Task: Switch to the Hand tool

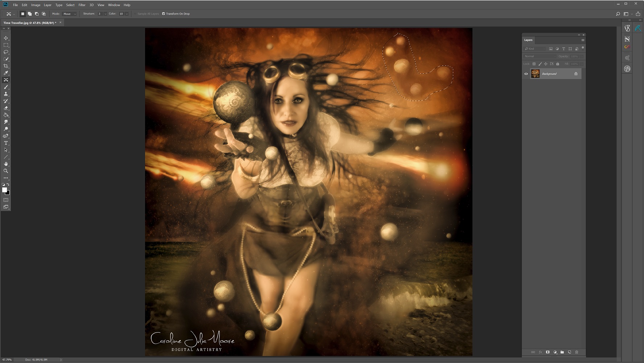Action: [x=6, y=164]
